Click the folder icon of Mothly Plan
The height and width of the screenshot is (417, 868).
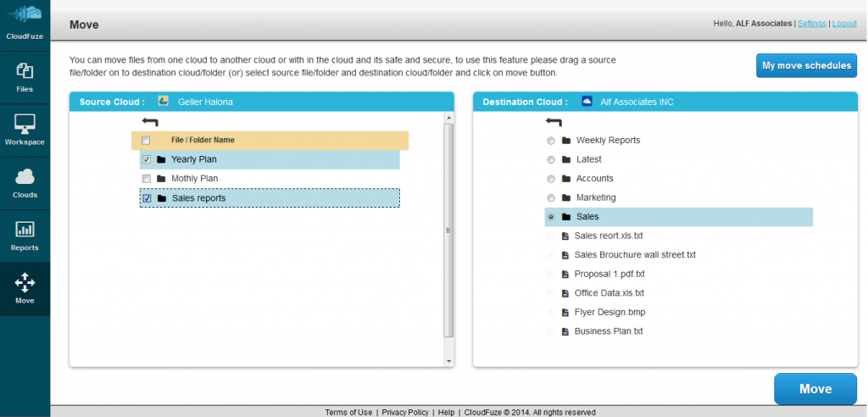click(x=161, y=179)
